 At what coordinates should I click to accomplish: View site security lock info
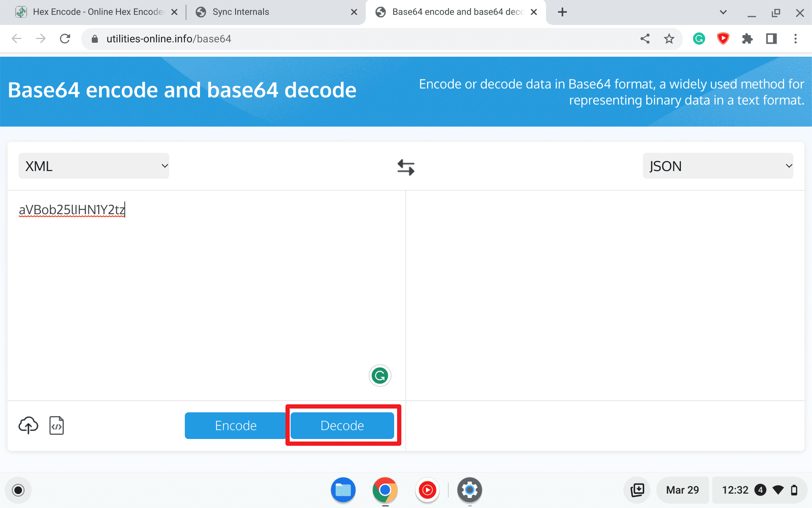click(95, 39)
